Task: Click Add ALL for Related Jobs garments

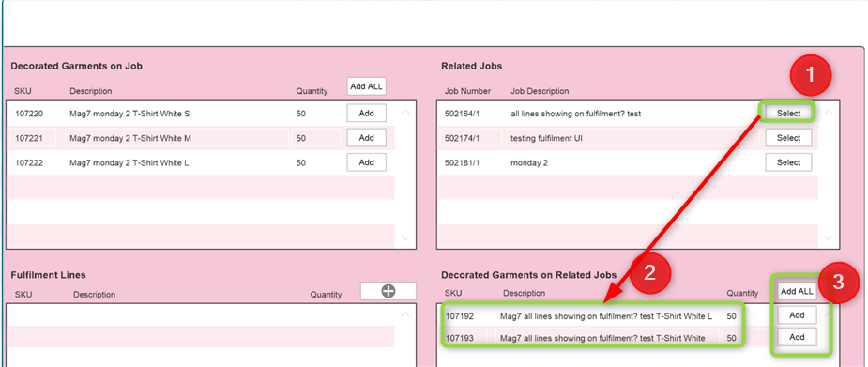Action: (x=797, y=291)
